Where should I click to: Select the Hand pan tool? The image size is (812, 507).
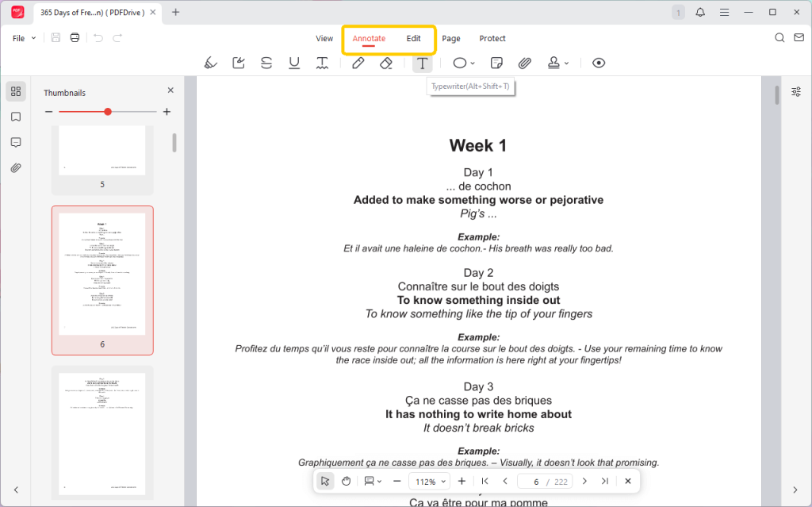(x=346, y=481)
